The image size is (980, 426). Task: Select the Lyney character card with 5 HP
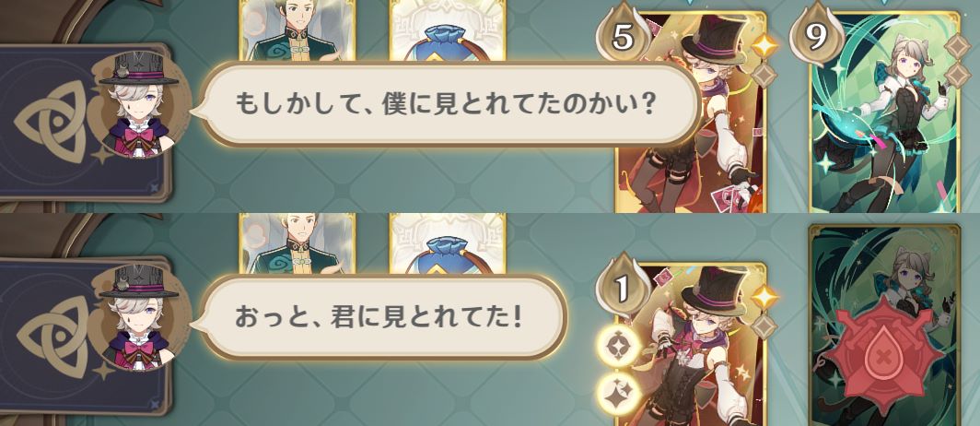pos(691,112)
